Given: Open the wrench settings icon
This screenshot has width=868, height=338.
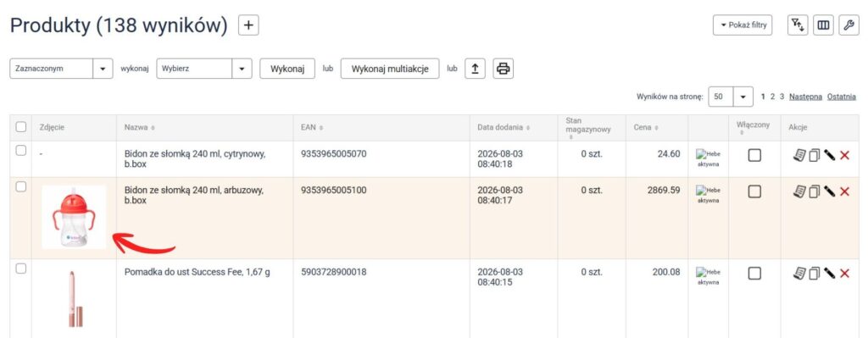Looking at the screenshot, I should (849, 25).
